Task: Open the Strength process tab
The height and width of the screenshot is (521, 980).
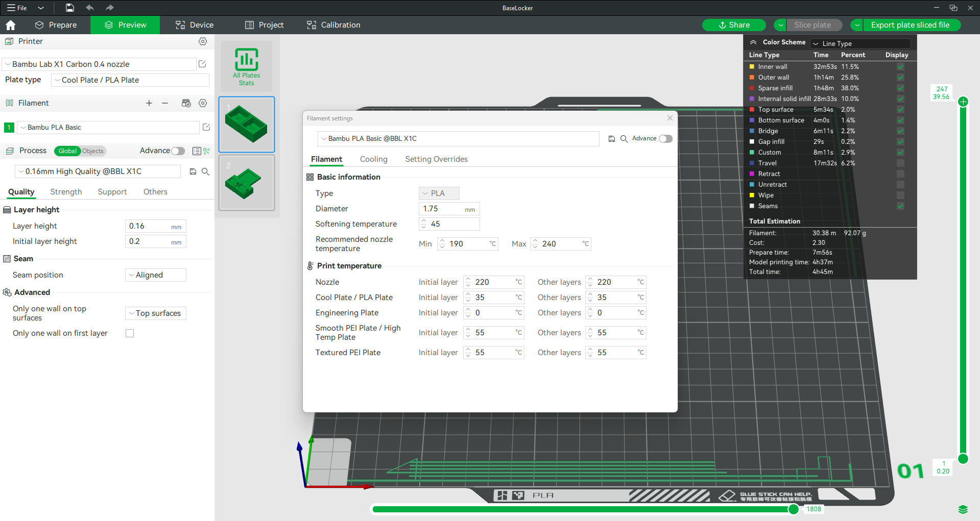Action: tap(66, 192)
